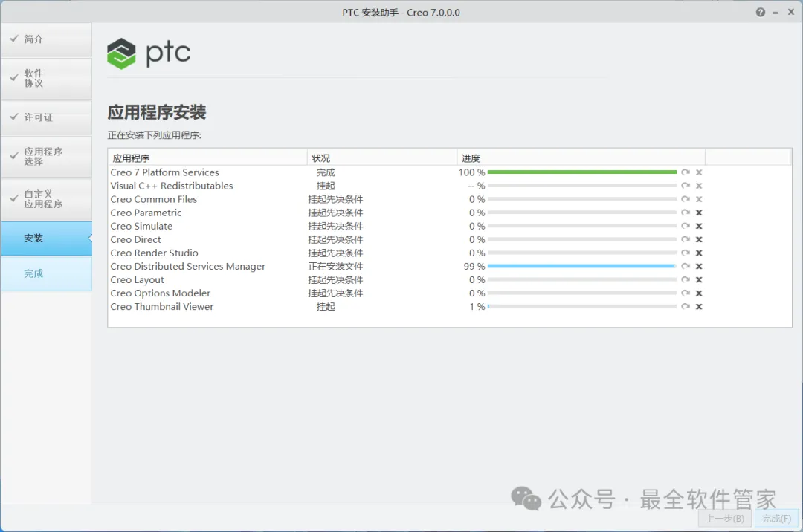803x532 pixels.
Task: Go to the 应用程序选择 step
Action: click(47, 157)
